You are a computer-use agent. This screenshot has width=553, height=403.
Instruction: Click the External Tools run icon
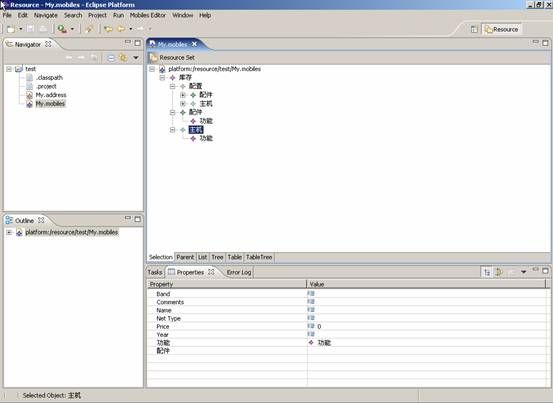pos(62,29)
